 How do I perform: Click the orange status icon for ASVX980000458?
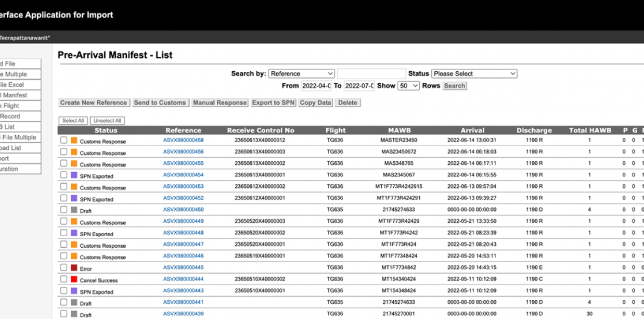pyautogui.click(x=74, y=141)
